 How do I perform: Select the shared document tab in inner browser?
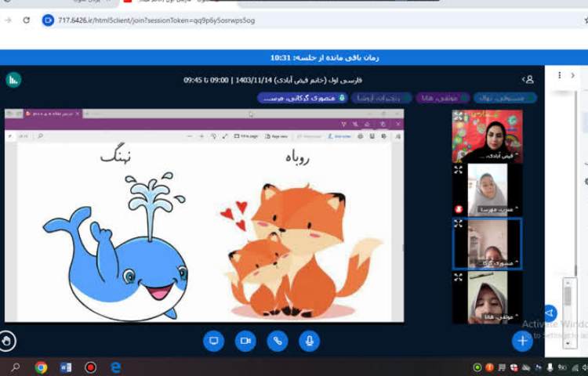pyautogui.click(x=53, y=114)
